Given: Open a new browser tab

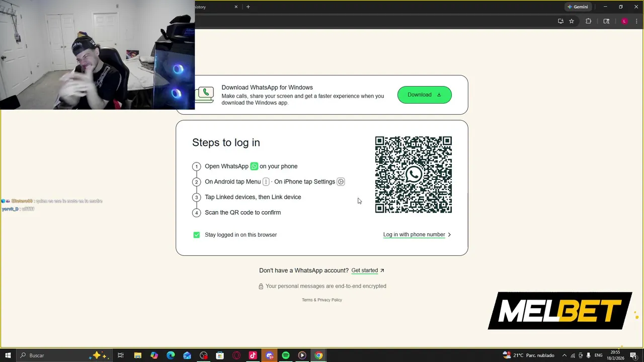Looking at the screenshot, I should 248,7.
